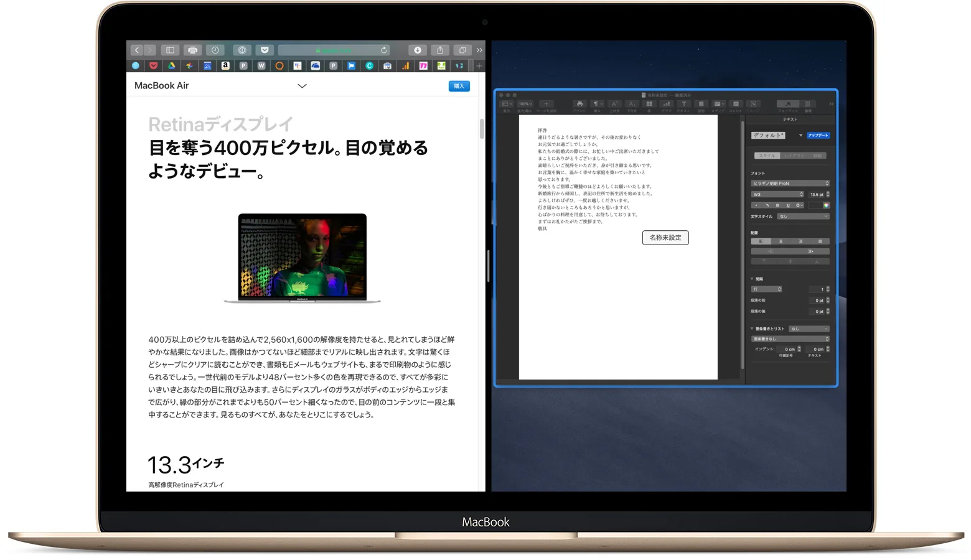Viewport: 971px width, 560px height.
Task: Click the Pages print toolbar icon
Action: [579, 105]
